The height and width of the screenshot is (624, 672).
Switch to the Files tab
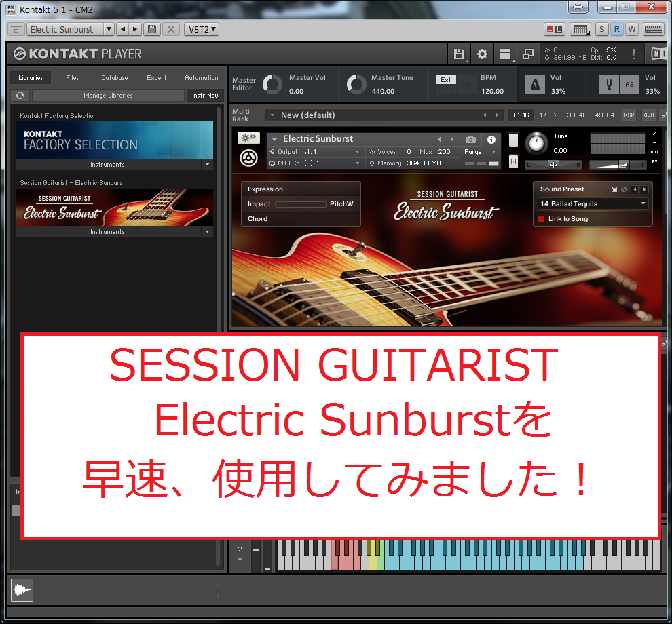73,77
